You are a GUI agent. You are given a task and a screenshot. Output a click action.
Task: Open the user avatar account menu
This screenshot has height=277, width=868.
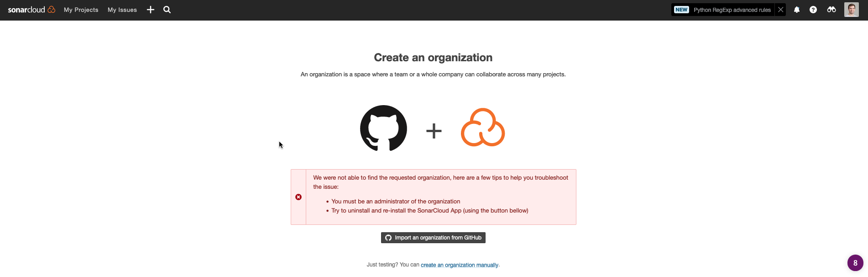852,10
